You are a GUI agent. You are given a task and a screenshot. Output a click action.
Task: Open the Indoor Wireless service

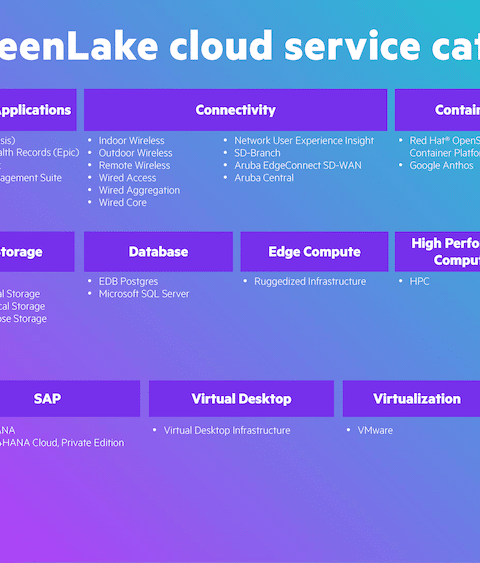[131, 140]
